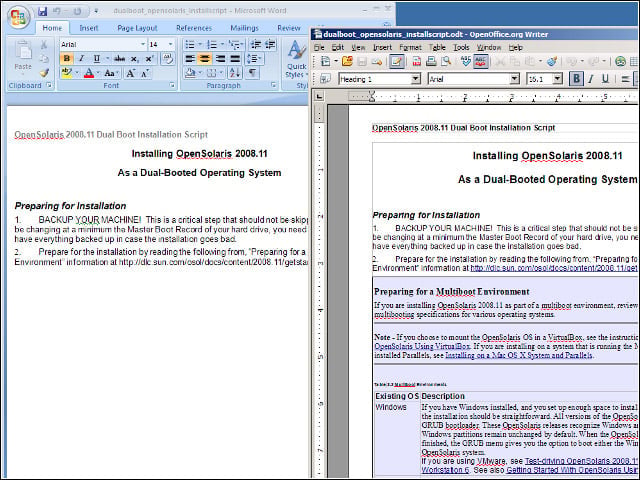Toggle Bold in Writer formatting toolbar
The height and width of the screenshot is (480, 640).
click(x=576, y=79)
